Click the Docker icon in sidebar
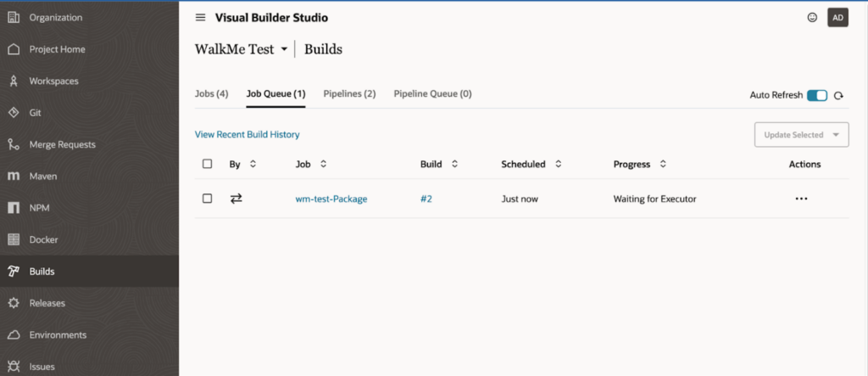This screenshot has width=868, height=376. click(x=14, y=239)
